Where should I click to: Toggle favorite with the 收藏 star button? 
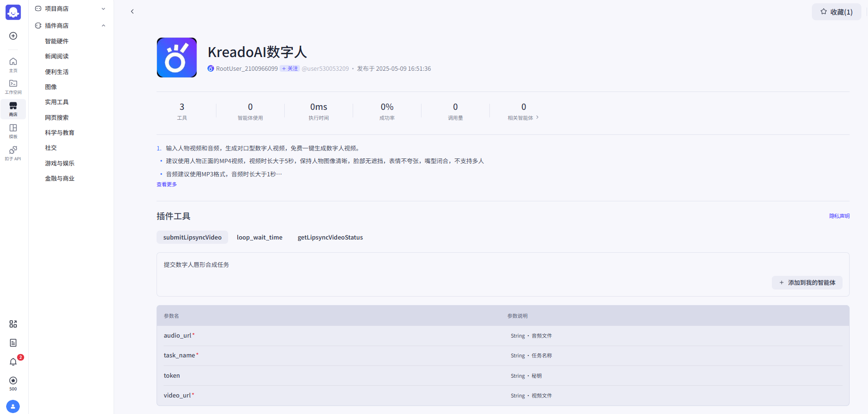pos(836,12)
